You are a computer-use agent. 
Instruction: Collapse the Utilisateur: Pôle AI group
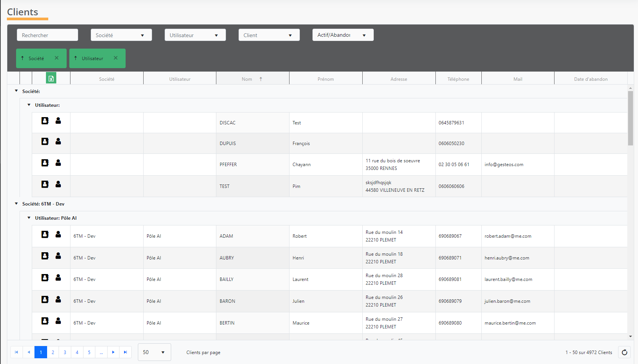pyautogui.click(x=29, y=218)
